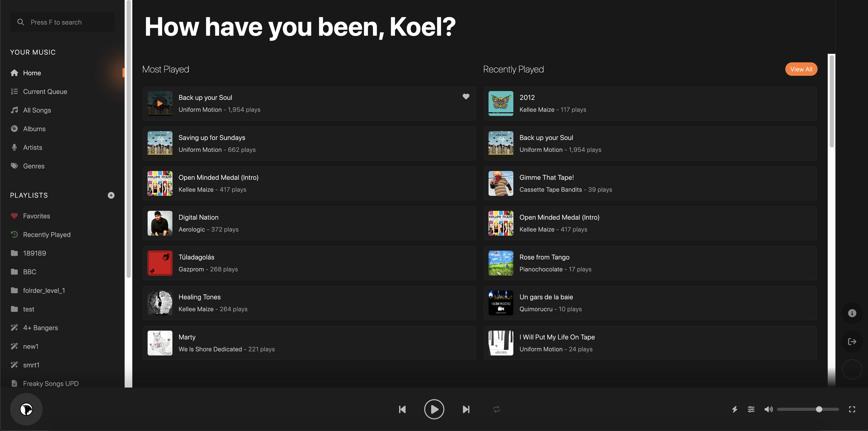
Task: Click the add playlist plus icon
Action: (x=111, y=195)
